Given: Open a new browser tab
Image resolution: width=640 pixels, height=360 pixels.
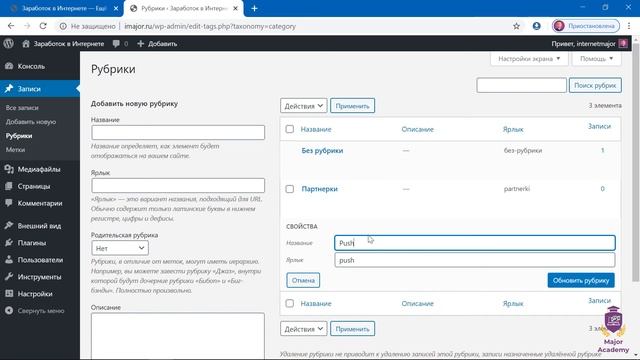Looking at the screenshot, I should point(254,8).
